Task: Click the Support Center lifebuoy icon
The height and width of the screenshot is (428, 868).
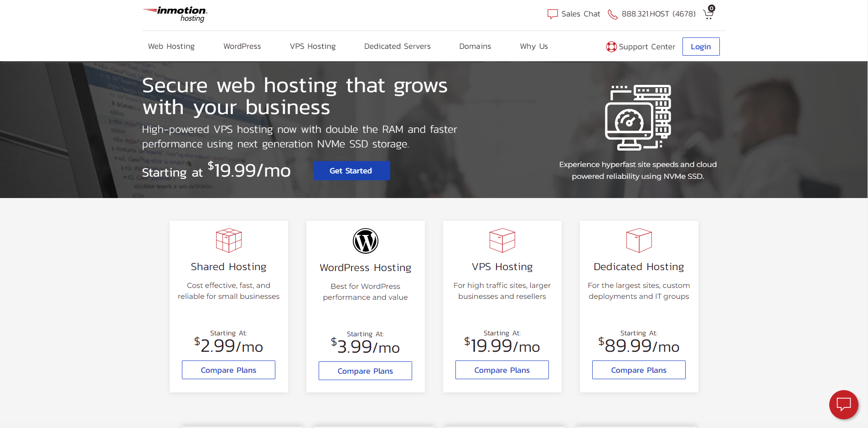Action: click(x=611, y=46)
